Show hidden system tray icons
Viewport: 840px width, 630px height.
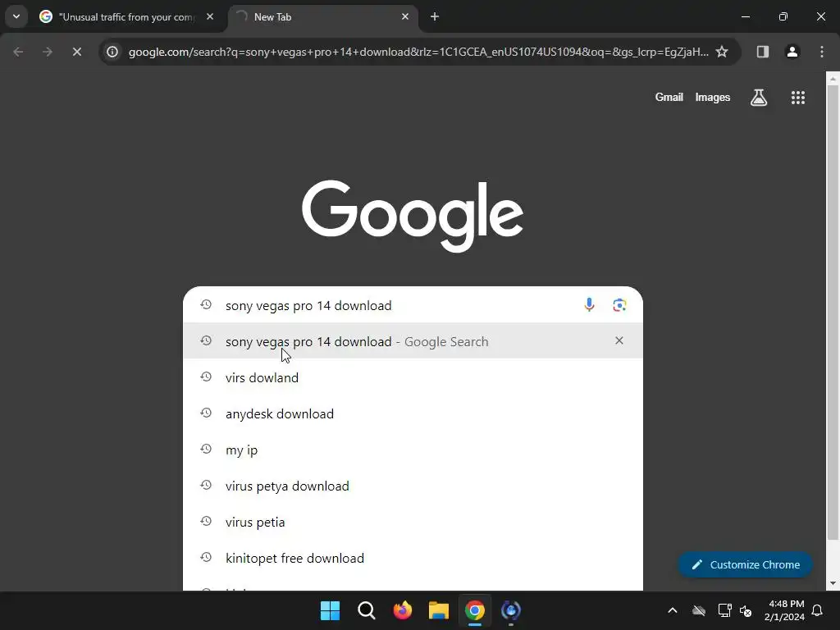(673, 610)
